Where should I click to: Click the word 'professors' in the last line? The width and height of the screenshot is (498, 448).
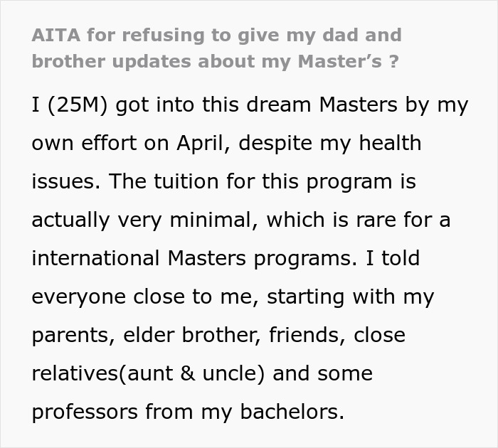click(85, 412)
